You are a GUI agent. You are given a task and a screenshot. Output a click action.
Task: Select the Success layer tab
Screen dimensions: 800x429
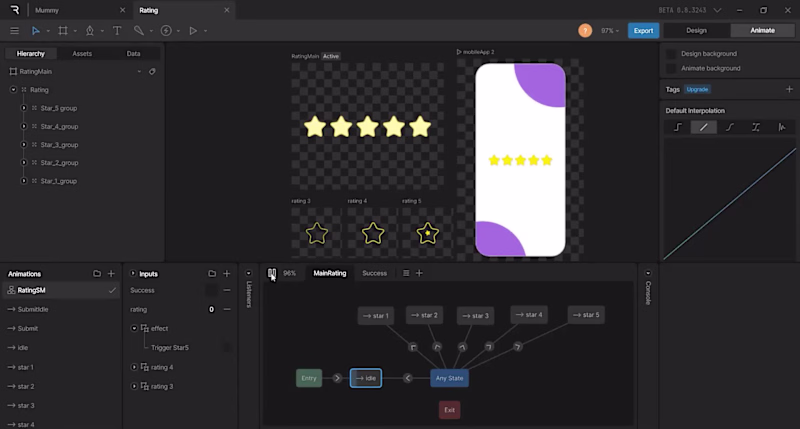click(374, 273)
